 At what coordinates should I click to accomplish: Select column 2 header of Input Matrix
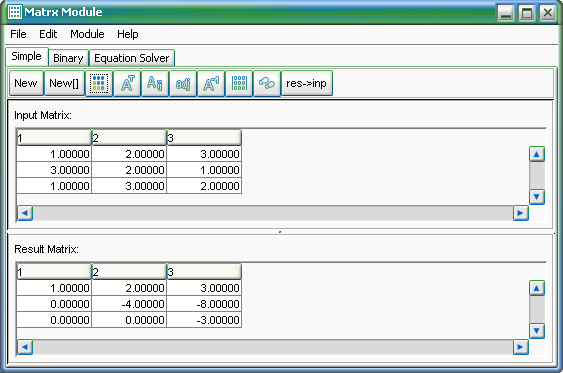129,138
